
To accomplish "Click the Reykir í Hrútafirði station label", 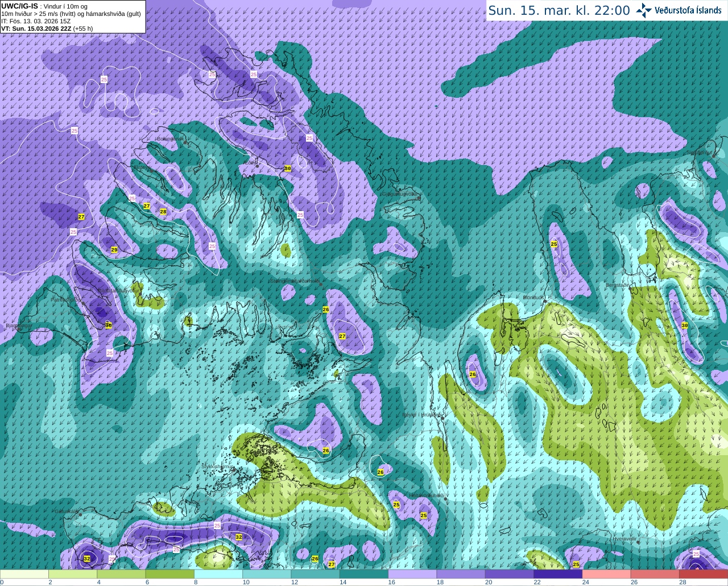I will 422,415.
